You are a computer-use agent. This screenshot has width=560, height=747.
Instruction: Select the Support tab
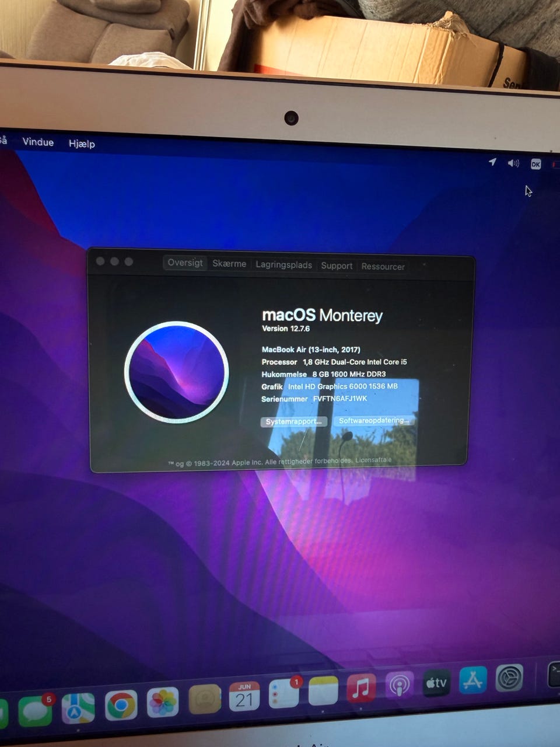click(337, 266)
